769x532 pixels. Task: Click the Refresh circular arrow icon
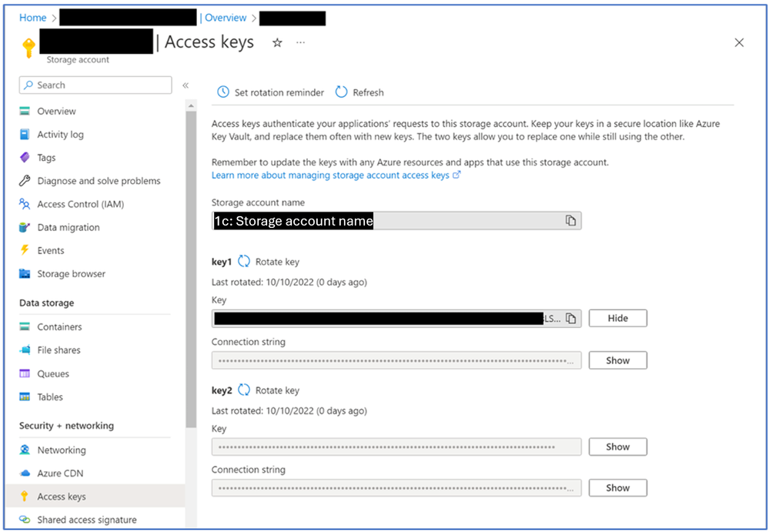coord(341,92)
